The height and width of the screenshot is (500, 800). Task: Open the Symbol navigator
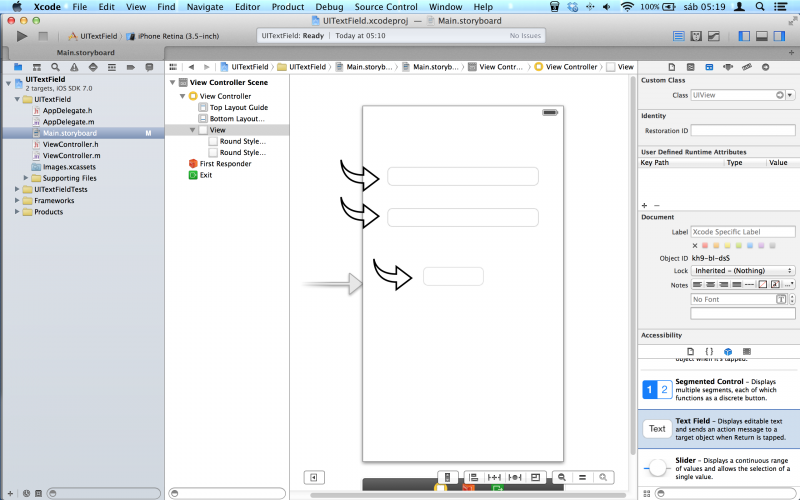tap(37, 67)
